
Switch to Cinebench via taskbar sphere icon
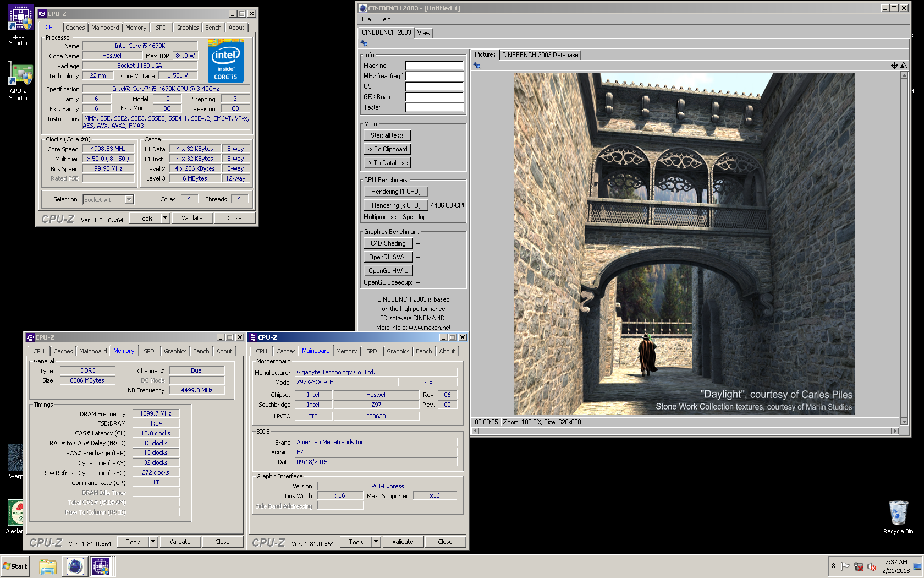(x=75, y=566)
